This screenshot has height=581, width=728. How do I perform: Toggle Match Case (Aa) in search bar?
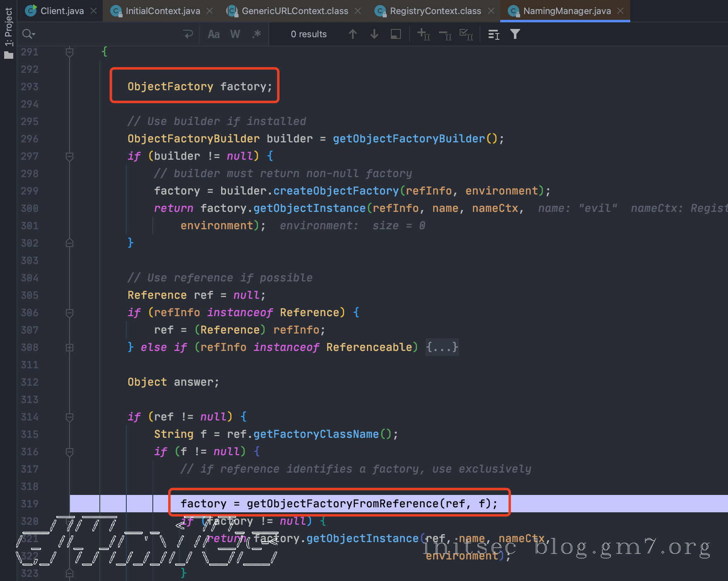tap(214, 34)
